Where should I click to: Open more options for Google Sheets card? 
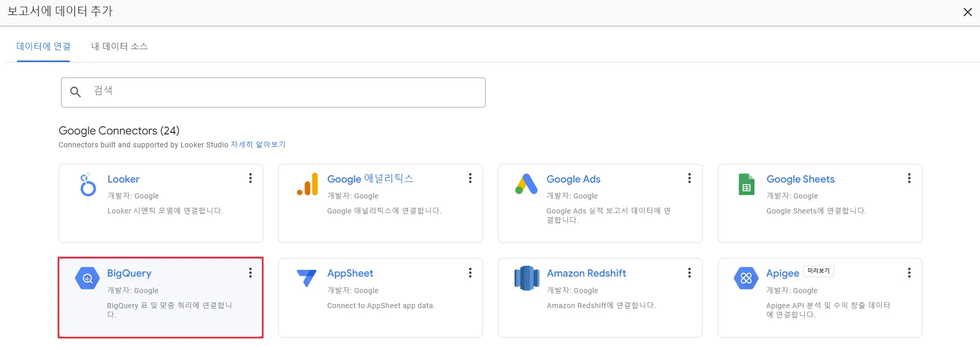[x=909, y=178]
